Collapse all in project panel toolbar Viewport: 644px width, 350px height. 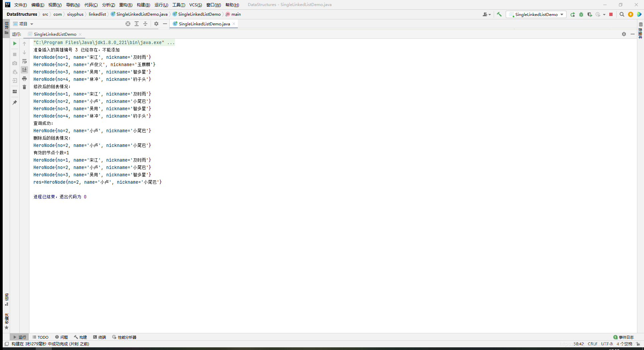145,24
